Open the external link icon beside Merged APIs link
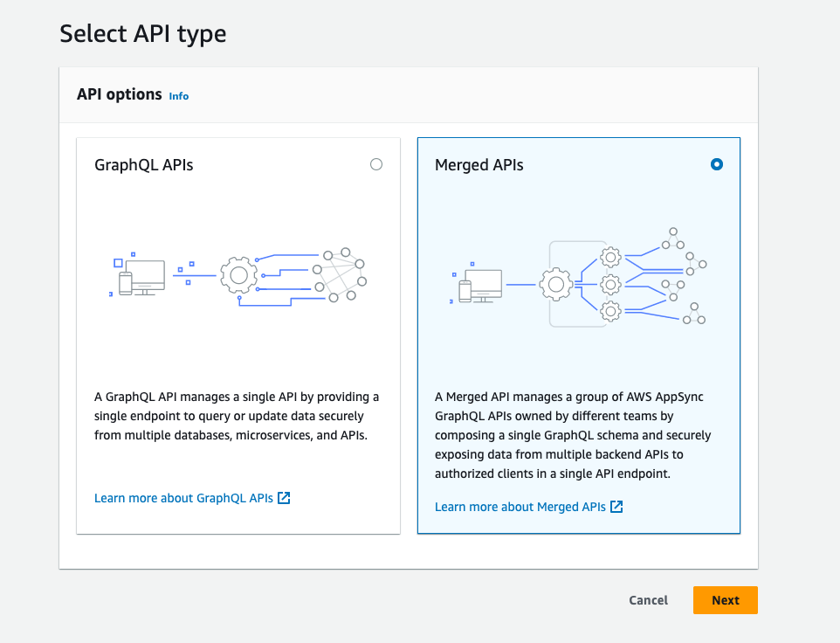Image resolution: width=840 pixels, height=643 pixels. coord(616,506)
